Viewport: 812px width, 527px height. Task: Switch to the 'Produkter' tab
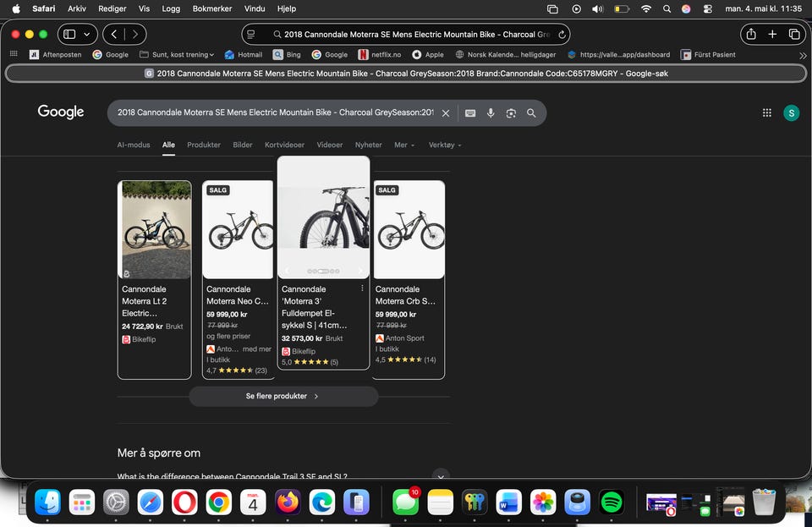204,145
